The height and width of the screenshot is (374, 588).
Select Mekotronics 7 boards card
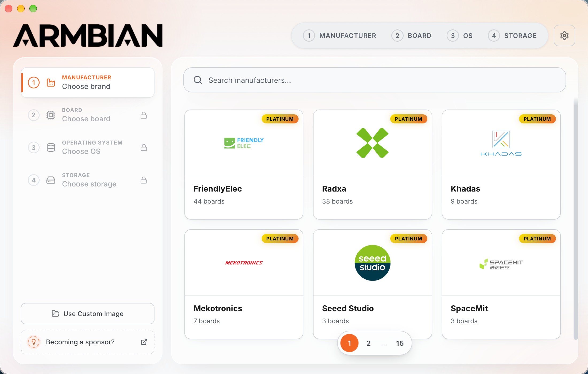244,284
